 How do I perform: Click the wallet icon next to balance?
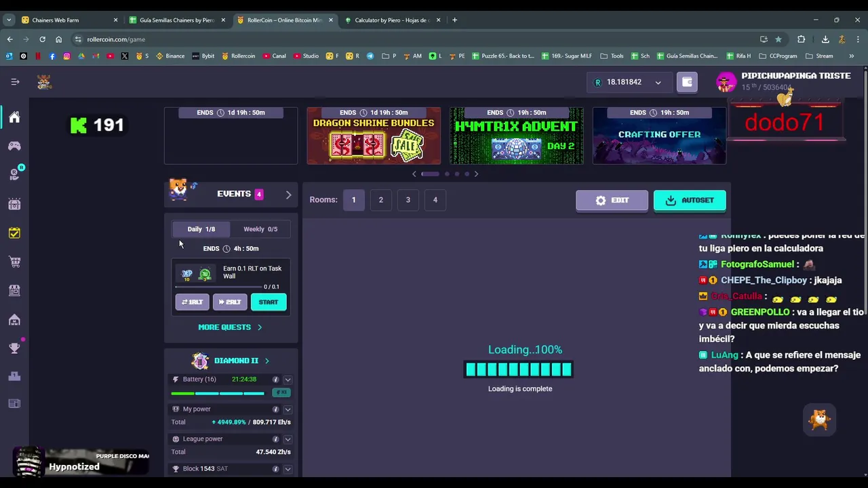pyautogui.click(x=687, y=82)
